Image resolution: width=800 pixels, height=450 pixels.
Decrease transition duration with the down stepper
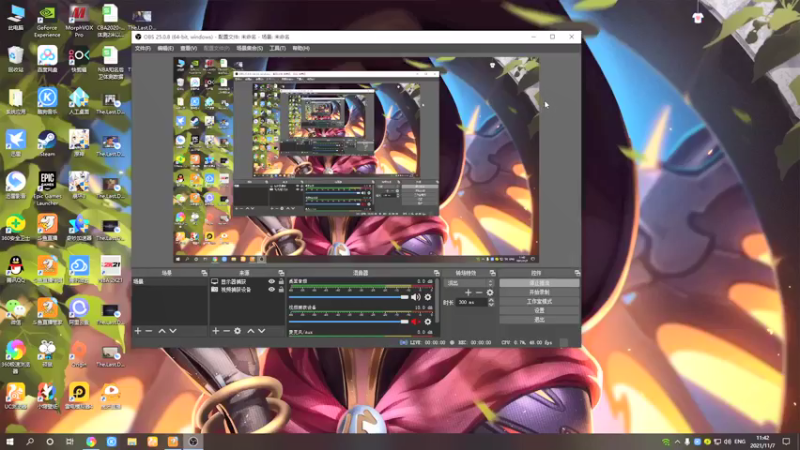coord(491,305)
